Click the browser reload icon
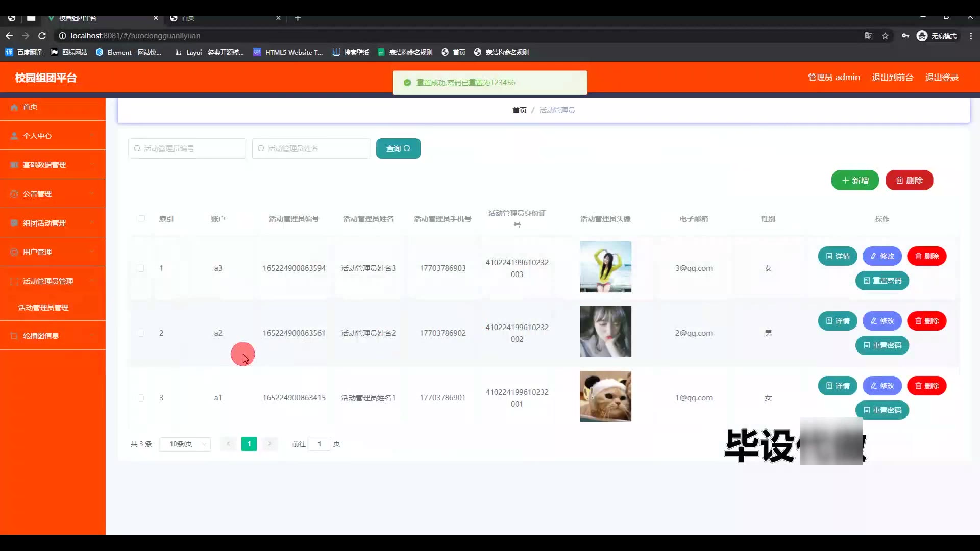This screenshot has height=551, width=980. 42,36
